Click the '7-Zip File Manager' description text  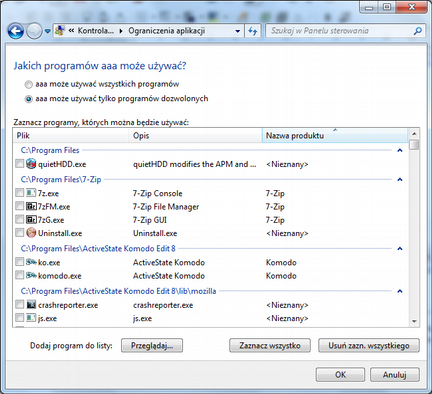pyautogui.click(x=166, y=207)
